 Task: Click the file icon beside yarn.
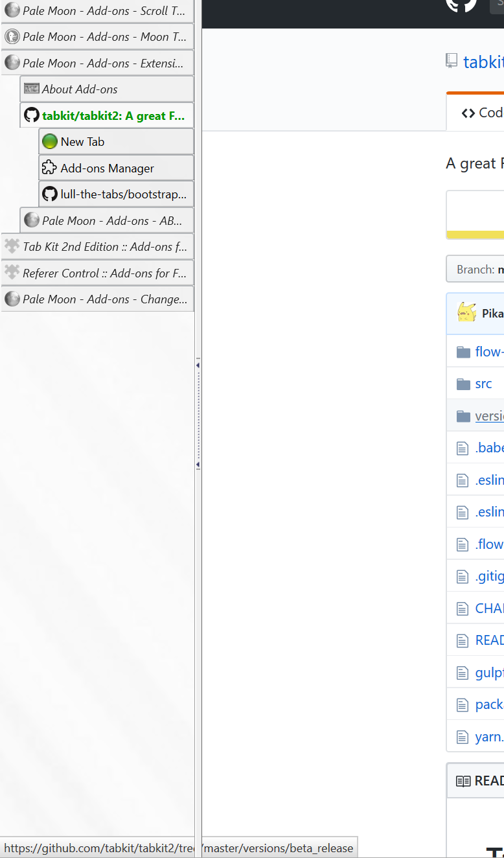[463, 737]
